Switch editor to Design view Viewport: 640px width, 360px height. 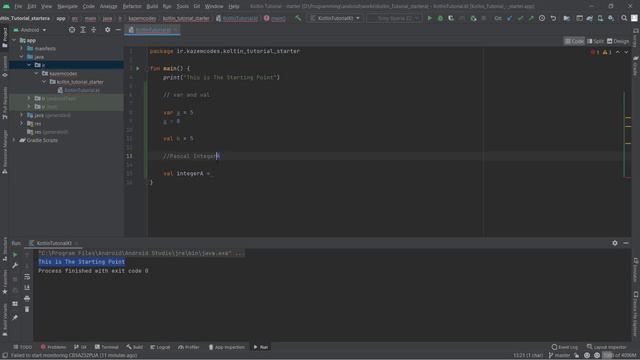pos(618,41)
